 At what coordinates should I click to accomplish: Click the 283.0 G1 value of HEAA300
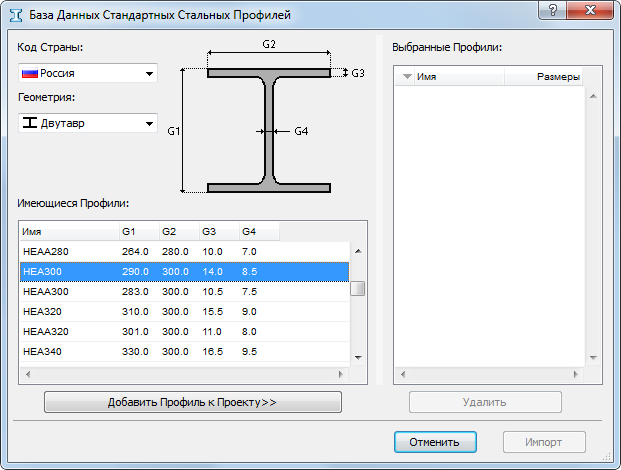[135, 292]
